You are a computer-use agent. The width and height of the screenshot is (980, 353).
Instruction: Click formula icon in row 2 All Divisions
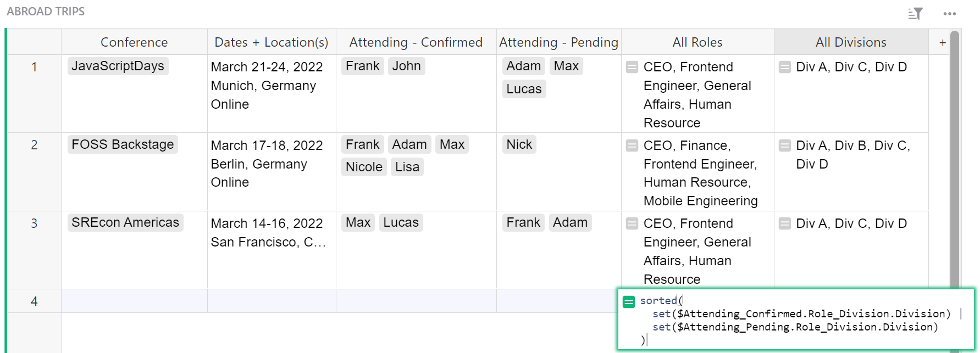pyautogui.click(x=785, y=146)
